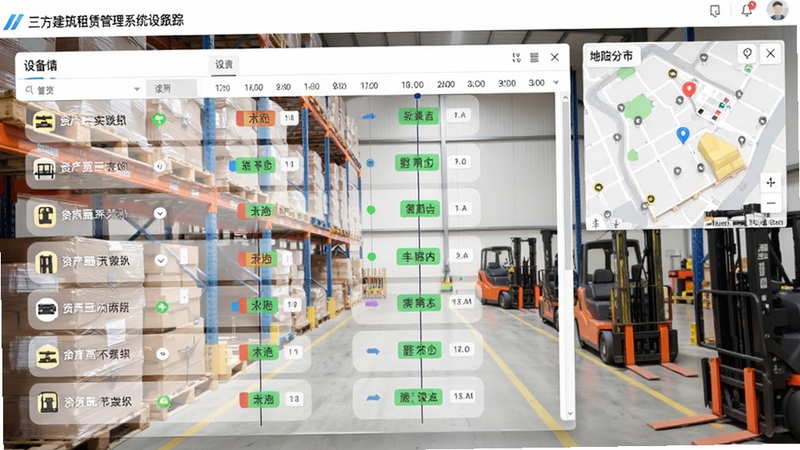Click the vertical scrollbar thumb in the equipment panel
800x450 pixels.
(567, 185)
